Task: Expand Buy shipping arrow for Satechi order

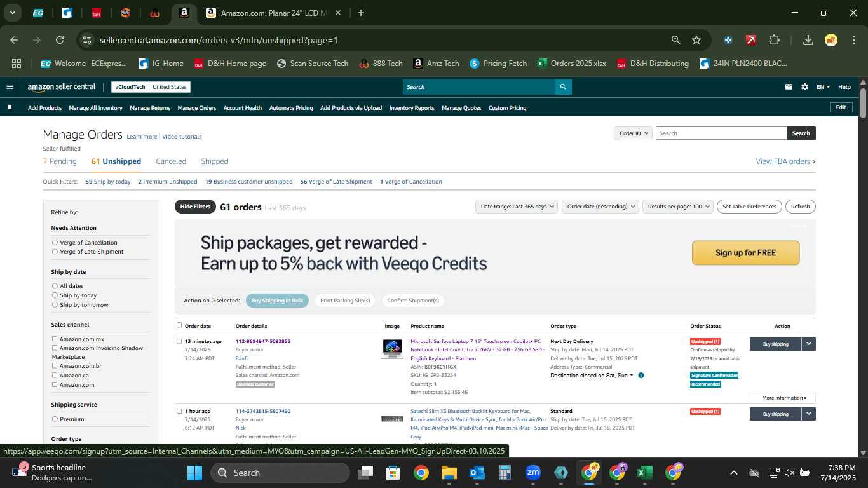Action: click(x=808, y=414)
